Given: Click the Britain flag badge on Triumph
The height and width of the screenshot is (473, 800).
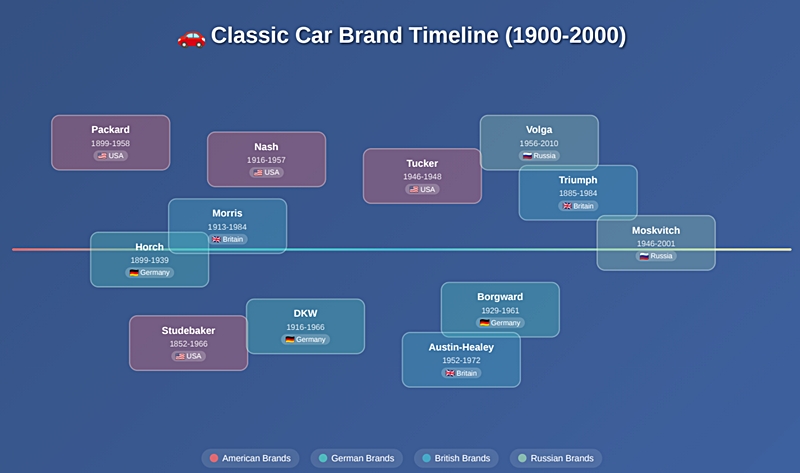Looking at the screenshot, I should point(578,206).
